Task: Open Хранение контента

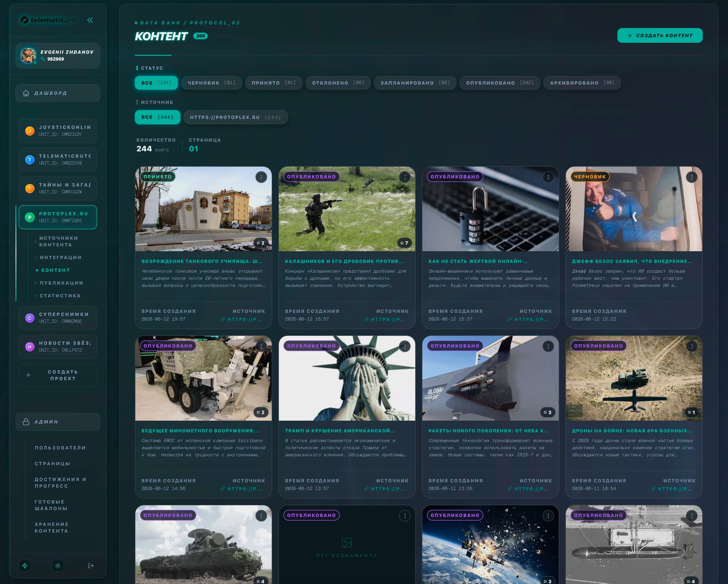Action: 51,527
